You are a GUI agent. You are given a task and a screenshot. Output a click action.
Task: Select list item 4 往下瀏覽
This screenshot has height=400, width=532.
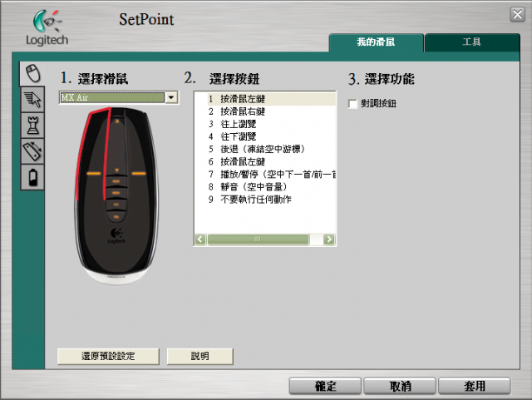(272, 137)
